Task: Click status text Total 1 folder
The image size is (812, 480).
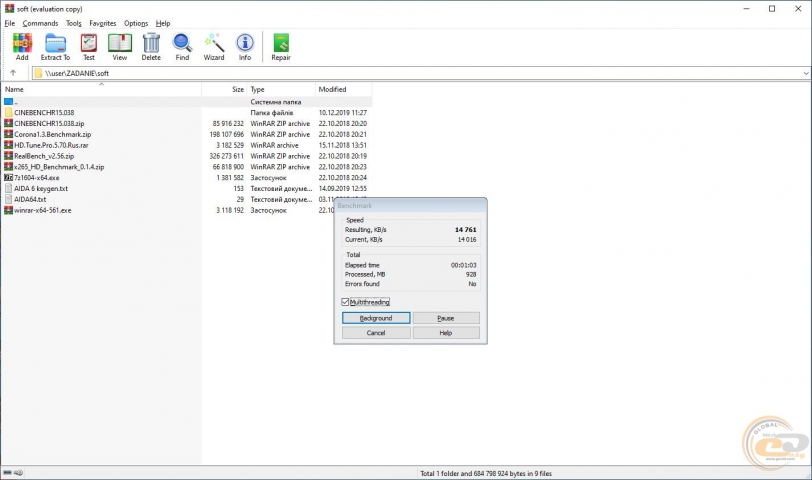Action: 486,473
